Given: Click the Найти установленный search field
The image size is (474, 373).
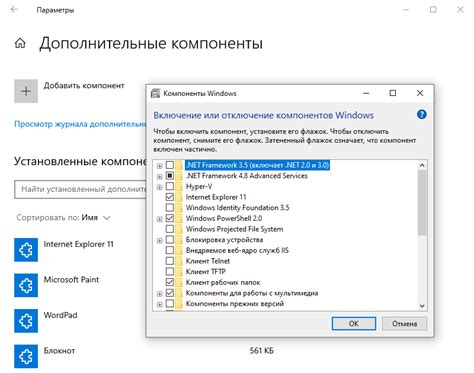Looking at the screenshot, I should (x=80, y=189).
